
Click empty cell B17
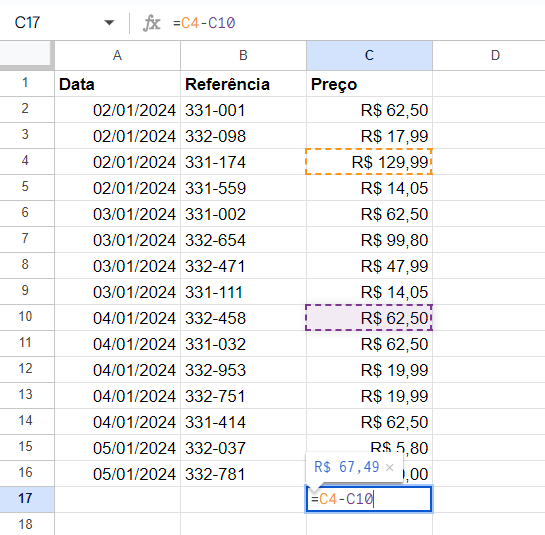pos(243,499)
